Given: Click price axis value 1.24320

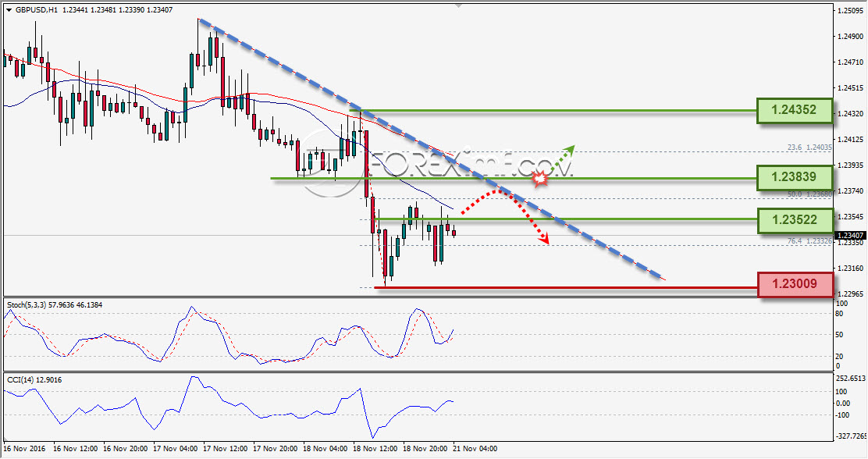Looking at the screenshot, I should point(850,113).
